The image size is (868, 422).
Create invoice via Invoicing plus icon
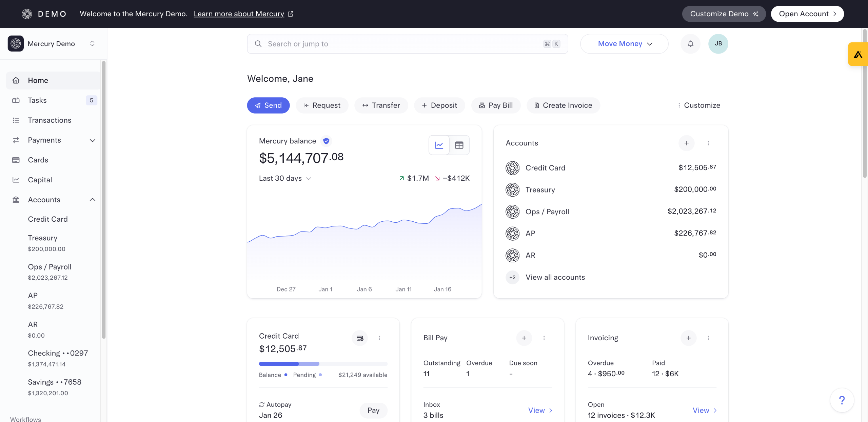[x=688, y=338]
